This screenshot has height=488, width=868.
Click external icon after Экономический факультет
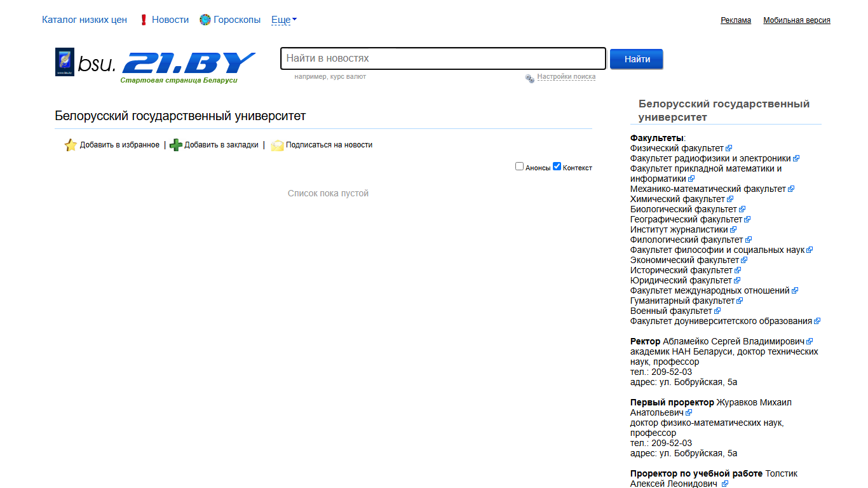[744, 261]
